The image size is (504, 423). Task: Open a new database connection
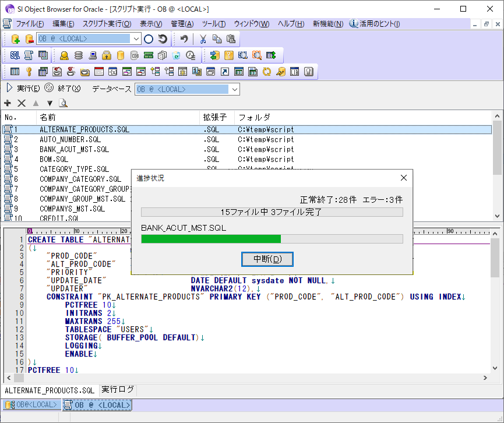tap(16, 40)
